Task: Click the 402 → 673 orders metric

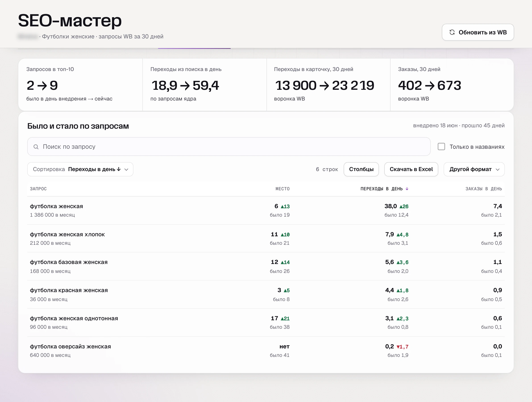Action: point(430,86)
